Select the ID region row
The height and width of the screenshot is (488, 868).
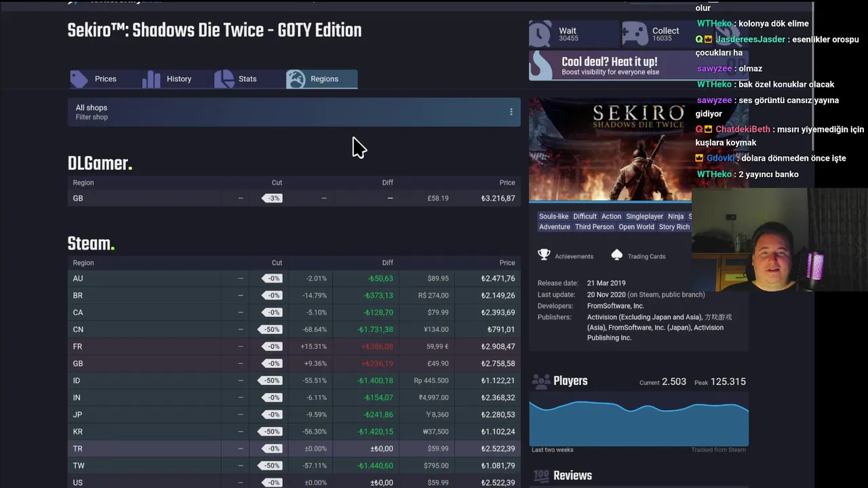294,380
